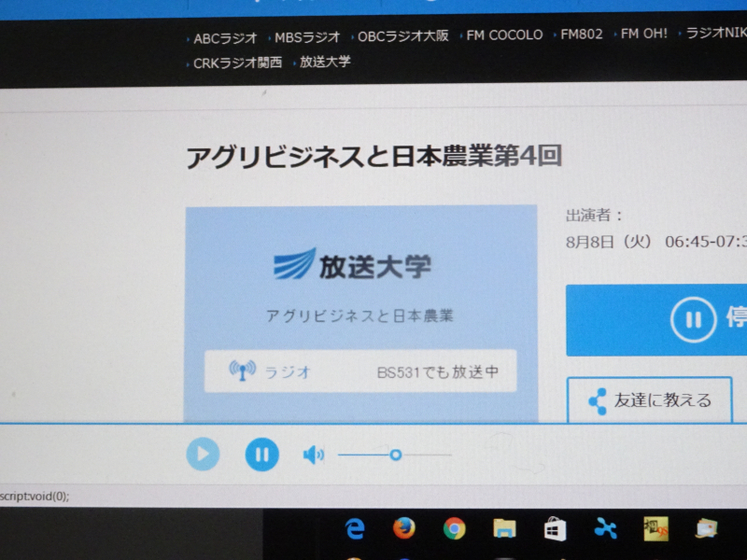Open the ABCラジオ station link

[225, 38]
